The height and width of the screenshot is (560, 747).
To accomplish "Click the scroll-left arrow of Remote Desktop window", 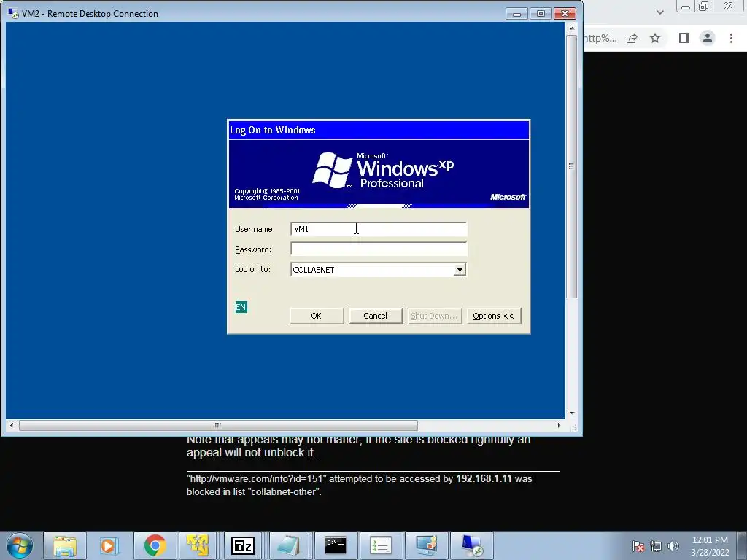I will point(12,425).
